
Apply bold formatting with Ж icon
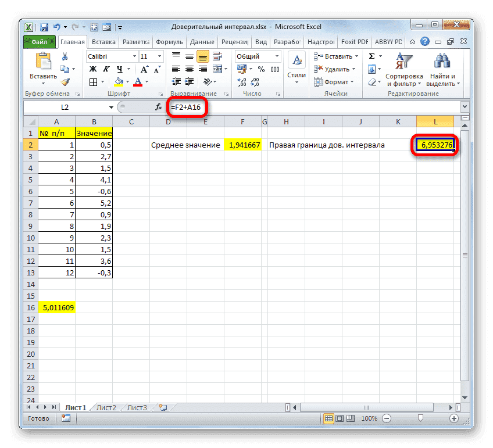[x=93, y=69]
